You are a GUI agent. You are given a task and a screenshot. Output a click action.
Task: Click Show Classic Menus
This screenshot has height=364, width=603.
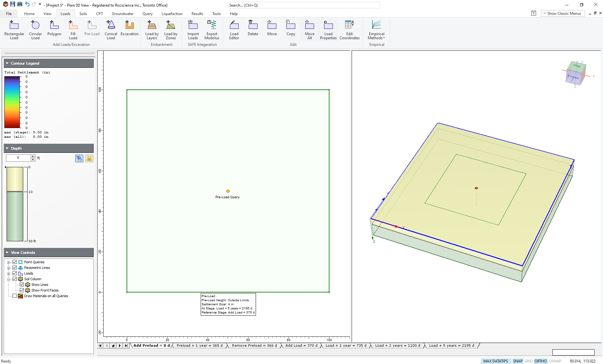[562, 13]
